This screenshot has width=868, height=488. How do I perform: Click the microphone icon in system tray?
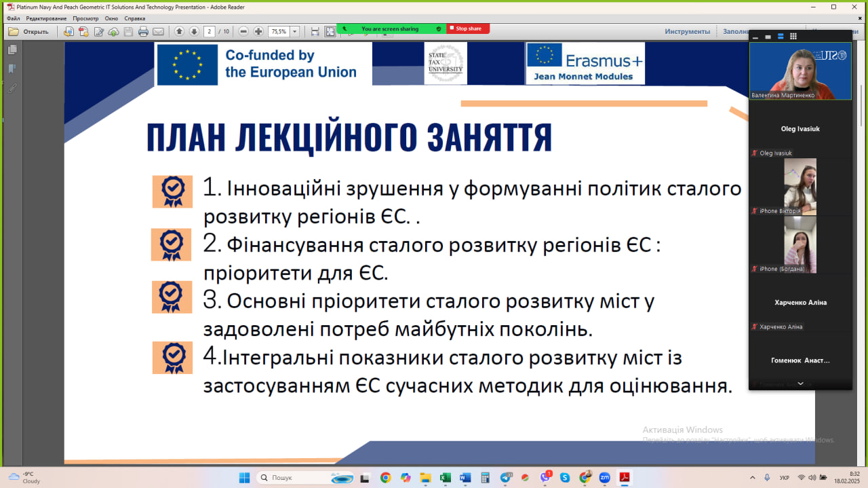(767, 478)
